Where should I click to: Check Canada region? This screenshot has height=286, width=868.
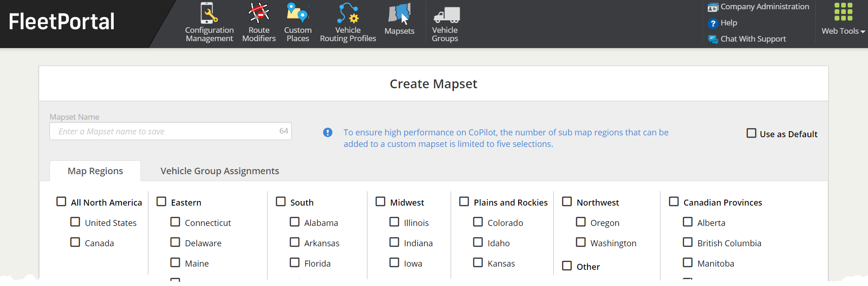point(75,242)
